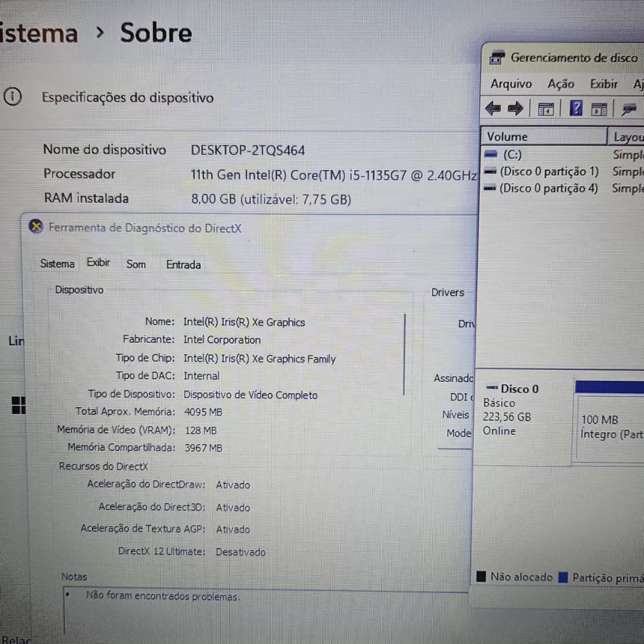The image size is (644, 644).
Task: Open the Windows Start button
Action: (19, 405)
